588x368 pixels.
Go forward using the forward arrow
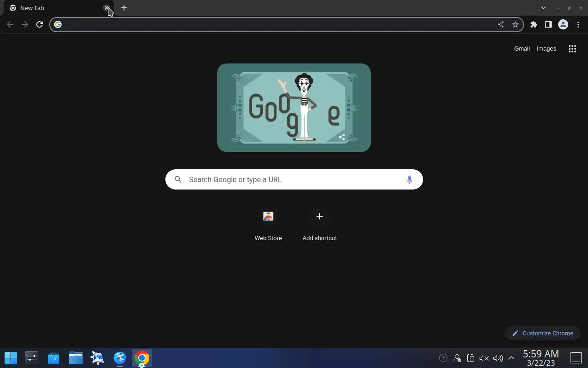(25, 24)
